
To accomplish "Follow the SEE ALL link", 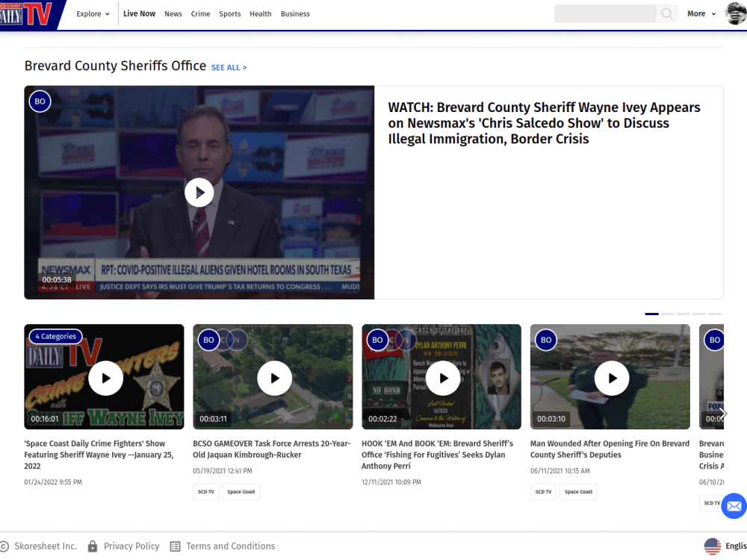I will coord(229,68).
